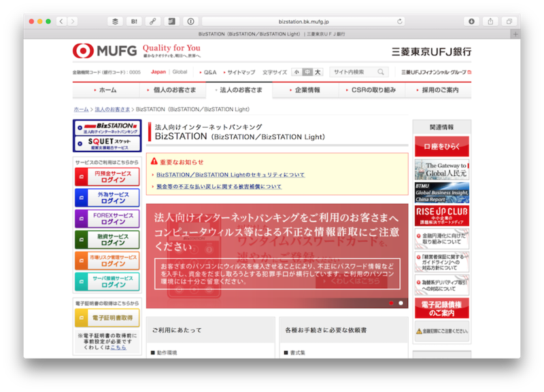Screen dimensions: 544x392
Task: Click 円預金サービス ログイン button
Action: tap(107, 177)
